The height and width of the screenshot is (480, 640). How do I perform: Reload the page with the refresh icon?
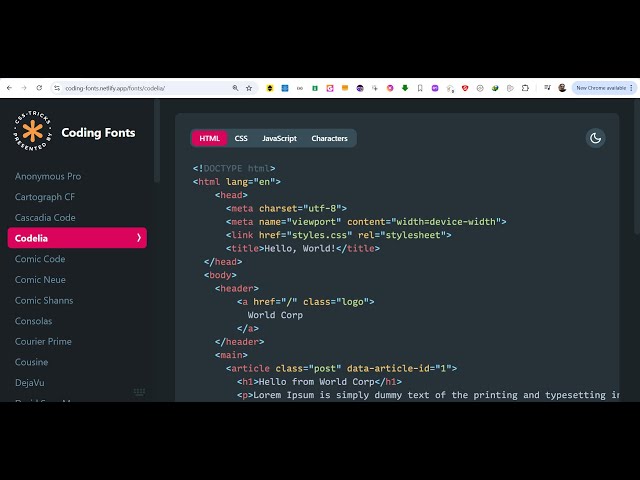39,88
